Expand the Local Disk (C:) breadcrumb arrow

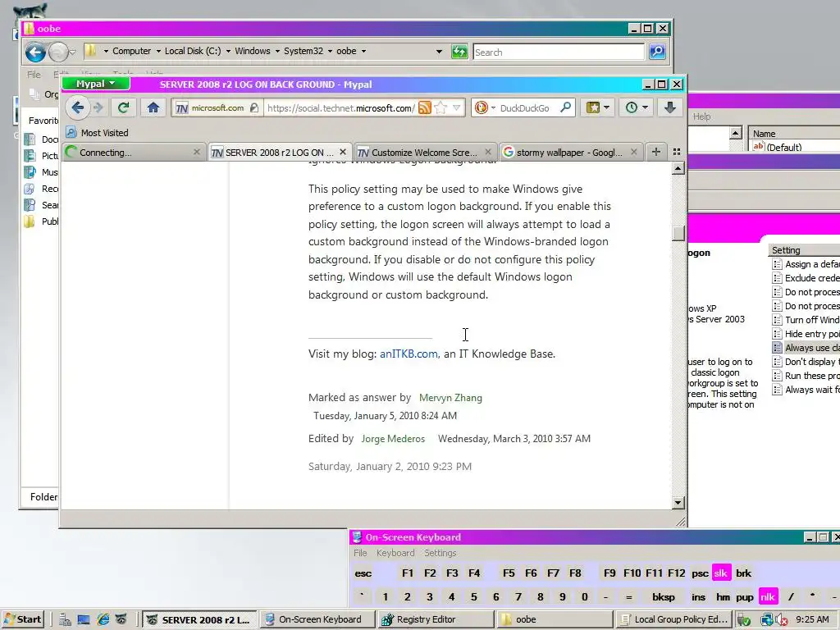coord(228,52)
